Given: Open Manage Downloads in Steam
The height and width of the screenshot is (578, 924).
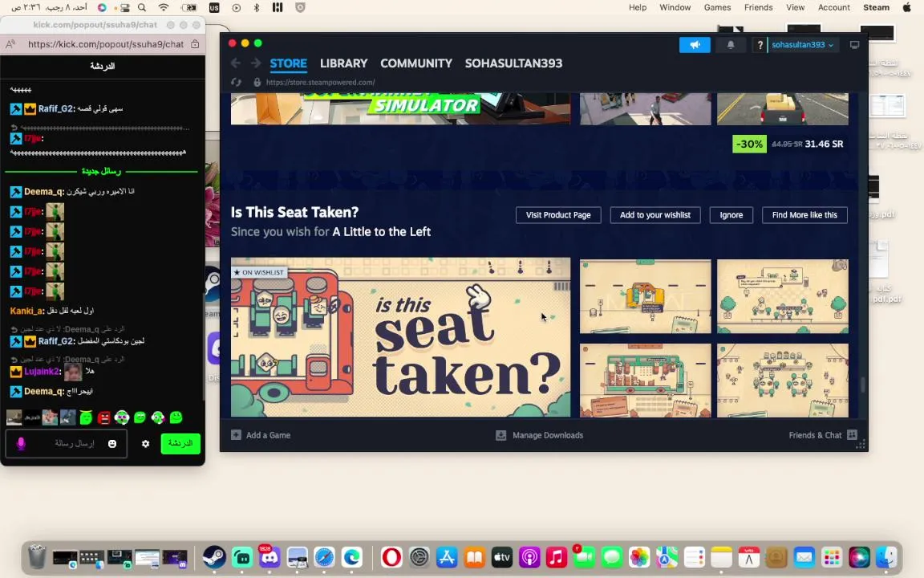Looking at the screenshot, I should coord(539,435).
